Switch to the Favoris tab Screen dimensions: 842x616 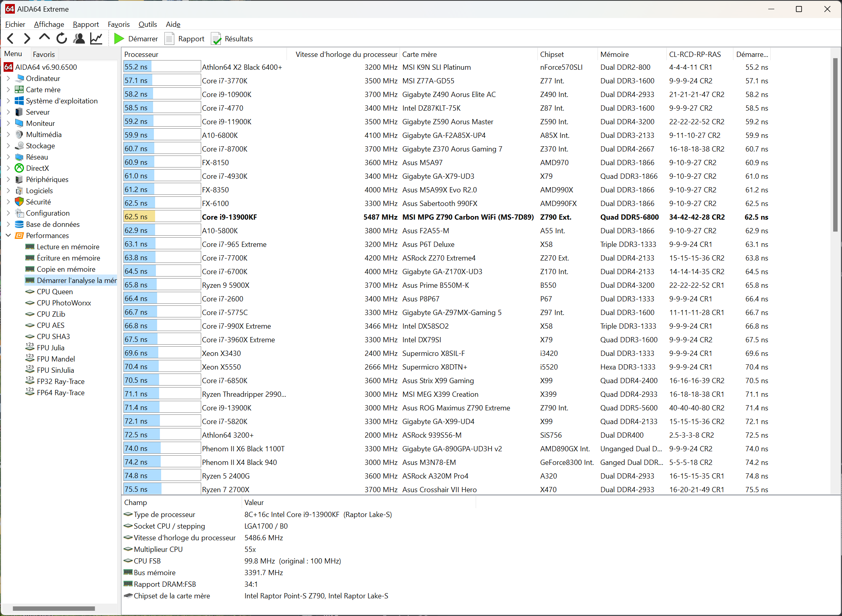tap(44, 54)
